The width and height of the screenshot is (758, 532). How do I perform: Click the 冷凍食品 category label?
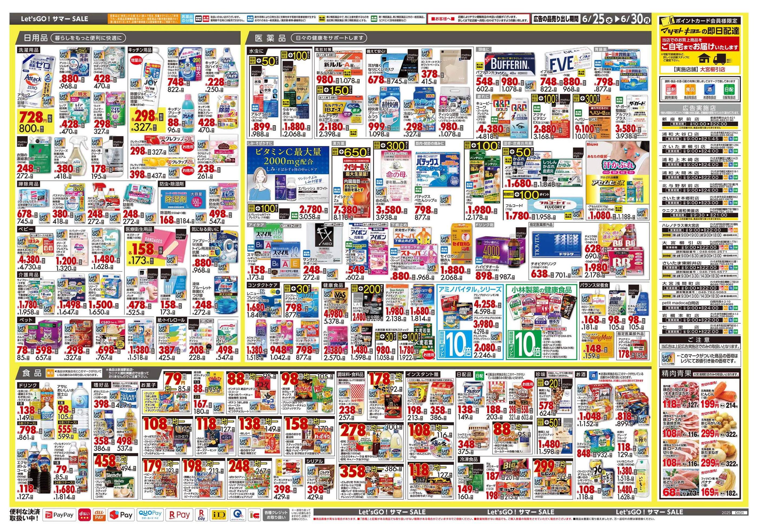pyautogui.click(x=468, y=460)
